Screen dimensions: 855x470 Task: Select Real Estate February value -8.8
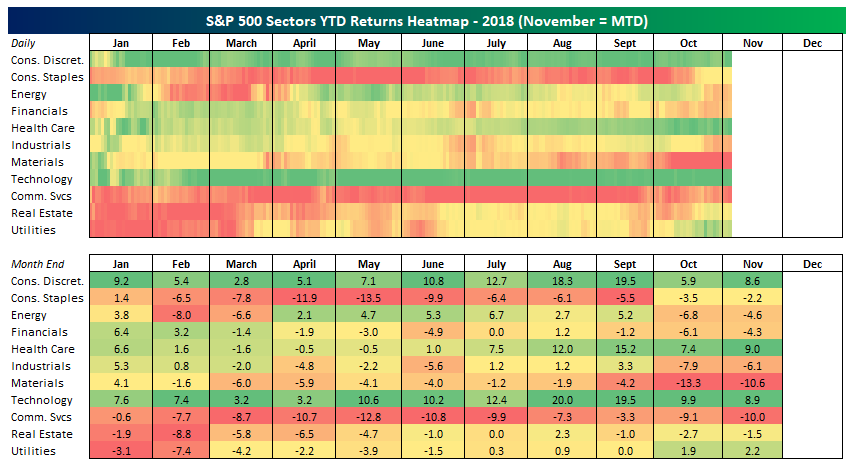(183, 434)
